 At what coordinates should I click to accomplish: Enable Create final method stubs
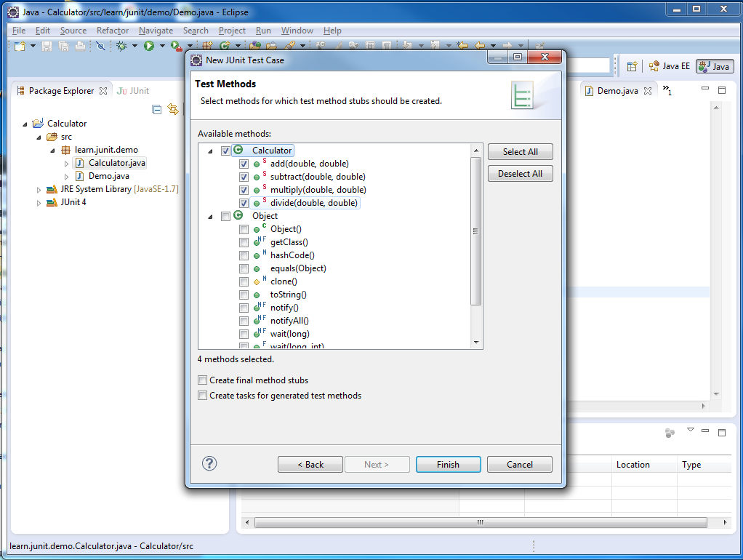[x=202, y=380]
